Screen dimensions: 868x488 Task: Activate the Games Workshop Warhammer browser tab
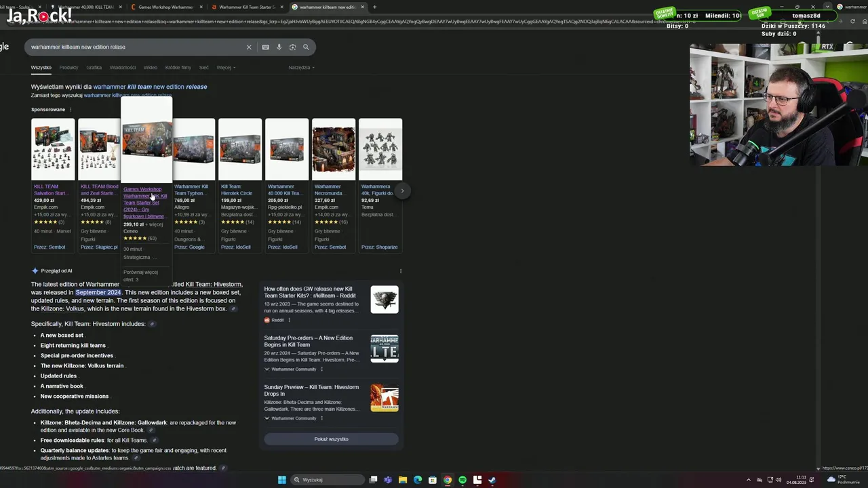pos(166,7)
